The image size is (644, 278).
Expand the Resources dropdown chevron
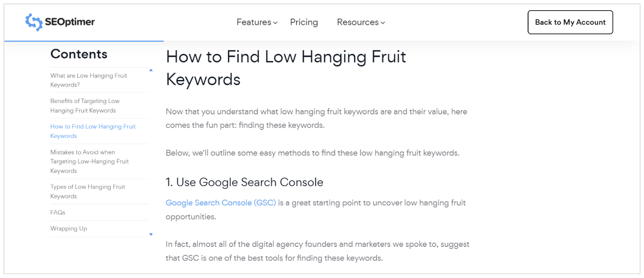(383, 23)
